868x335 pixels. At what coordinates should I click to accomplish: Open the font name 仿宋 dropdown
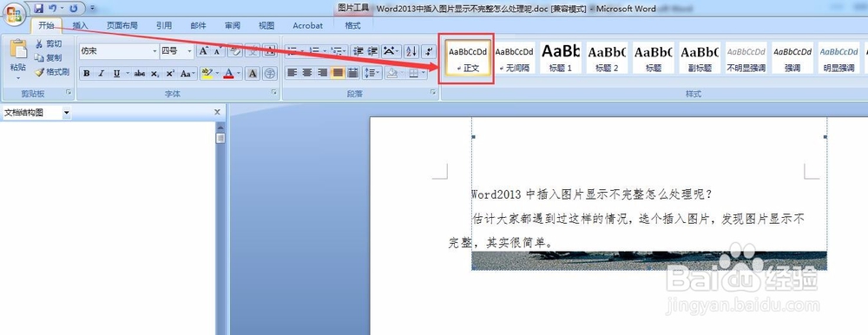click(x=155, y=51)
